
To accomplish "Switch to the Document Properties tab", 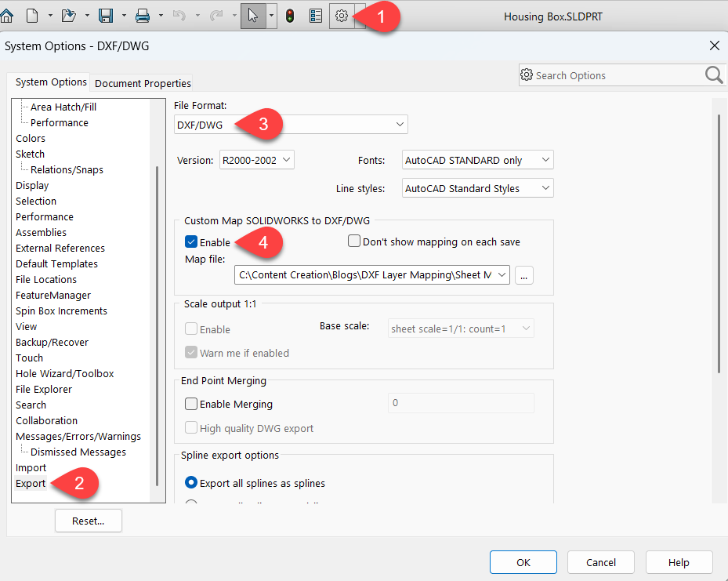I will click(142, 82).
